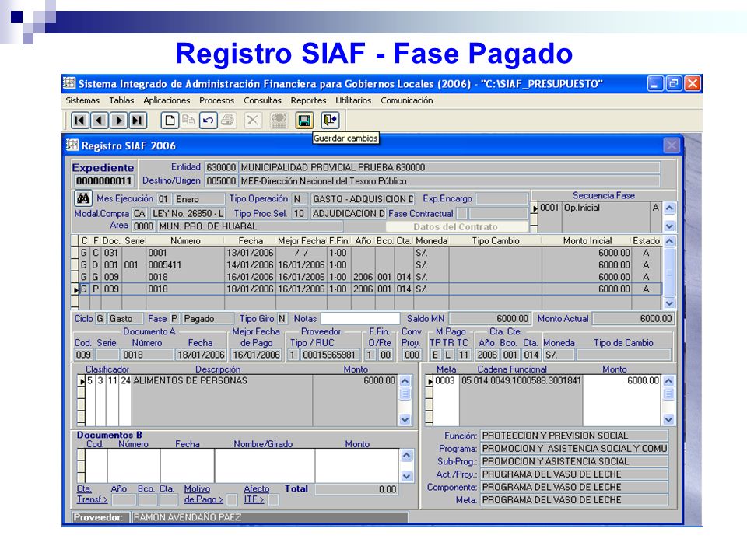The width and height of the screenshot is (747, 560).
Task: Click the Tipo Proc.Sel. code field 10
Action: 299,213
